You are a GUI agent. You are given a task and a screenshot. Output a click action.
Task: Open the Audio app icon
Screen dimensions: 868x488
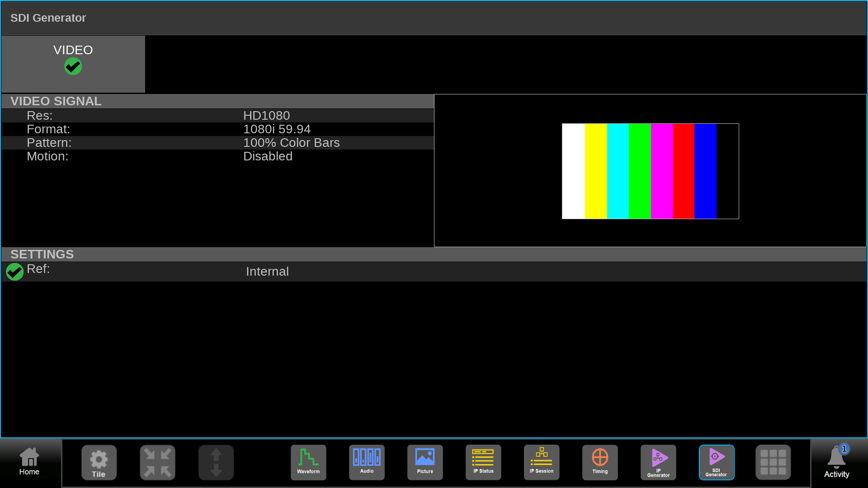pyautogui.click(x=367, y=462)
